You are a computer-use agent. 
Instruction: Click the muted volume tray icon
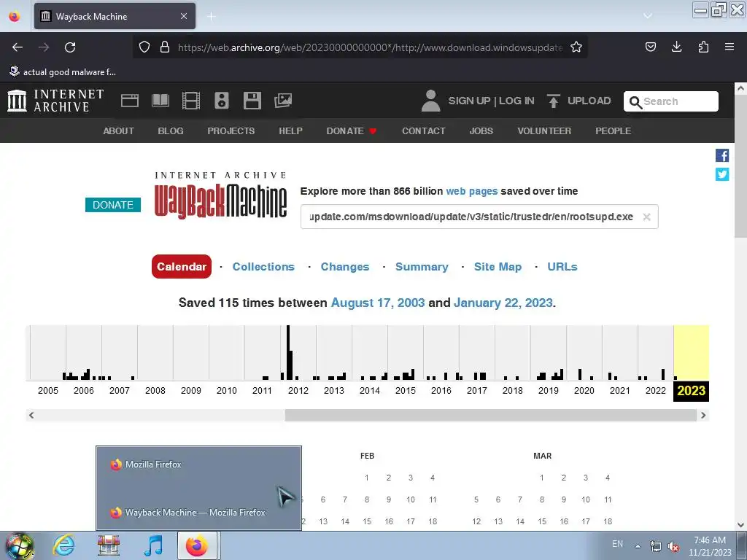673,547
